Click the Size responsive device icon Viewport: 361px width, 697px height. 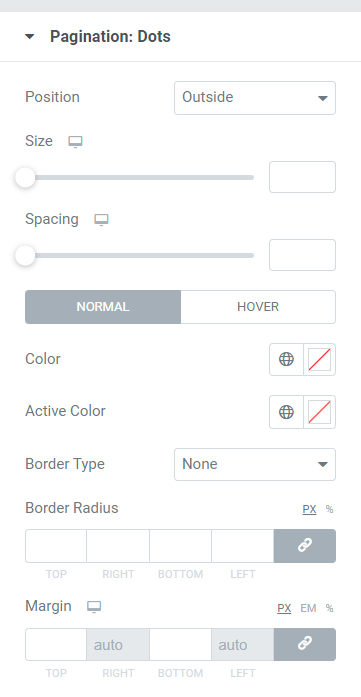tap(75, 142)
